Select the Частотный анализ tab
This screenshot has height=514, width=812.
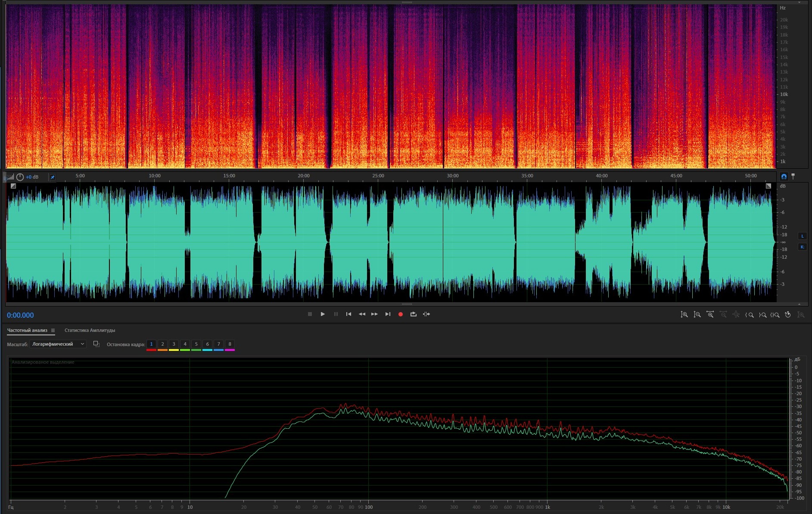pos(27,331)
